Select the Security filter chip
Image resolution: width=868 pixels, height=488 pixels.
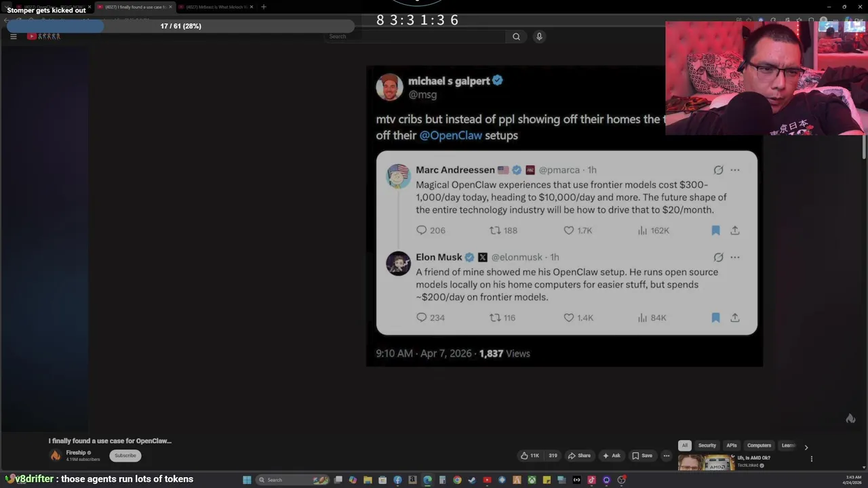(707, 445)
